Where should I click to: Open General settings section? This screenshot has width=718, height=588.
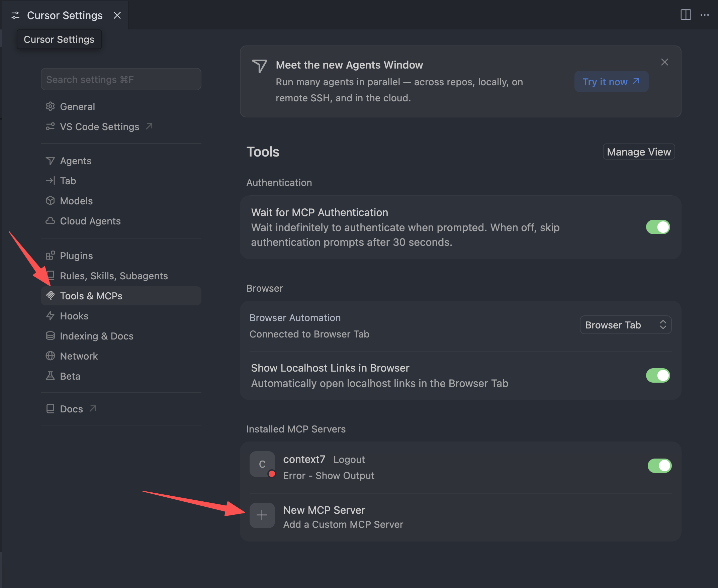click(121, 106)
